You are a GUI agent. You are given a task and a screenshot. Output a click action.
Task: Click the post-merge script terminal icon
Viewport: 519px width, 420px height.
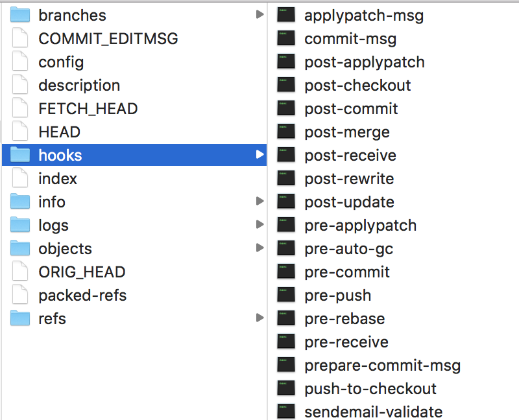[286, 132]
